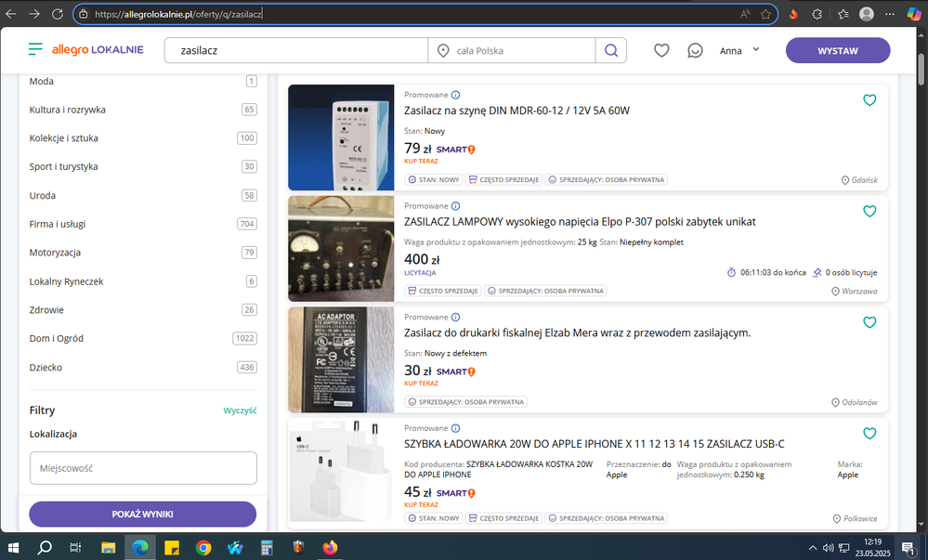
Task: Click the WYSTAW button
Action: click(x=837, y=49)
